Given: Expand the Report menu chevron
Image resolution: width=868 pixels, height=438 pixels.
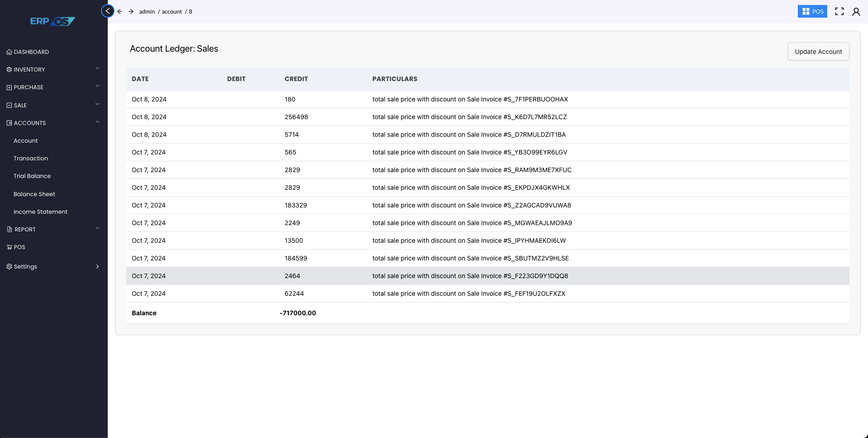Looking at the screenshot, I should (x=97, y=228).
